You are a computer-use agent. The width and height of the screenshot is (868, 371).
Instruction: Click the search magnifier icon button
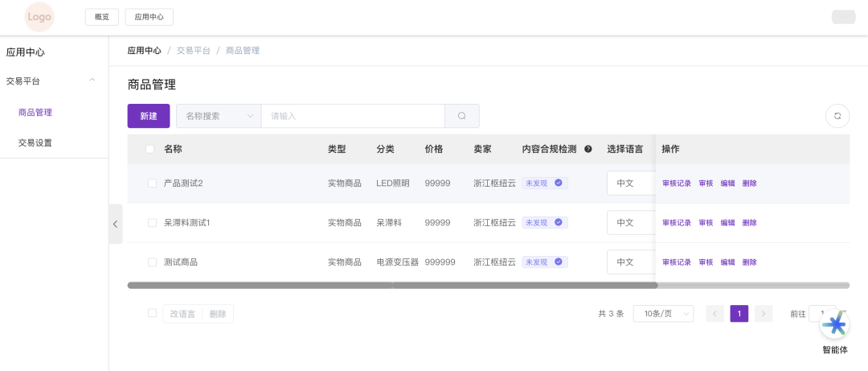(x=462, y=116)
